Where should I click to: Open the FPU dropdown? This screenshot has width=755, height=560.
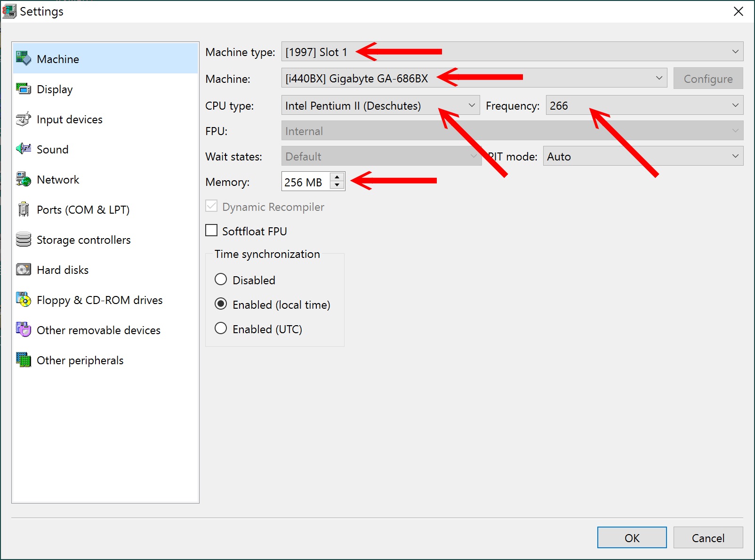click(512, 131)
